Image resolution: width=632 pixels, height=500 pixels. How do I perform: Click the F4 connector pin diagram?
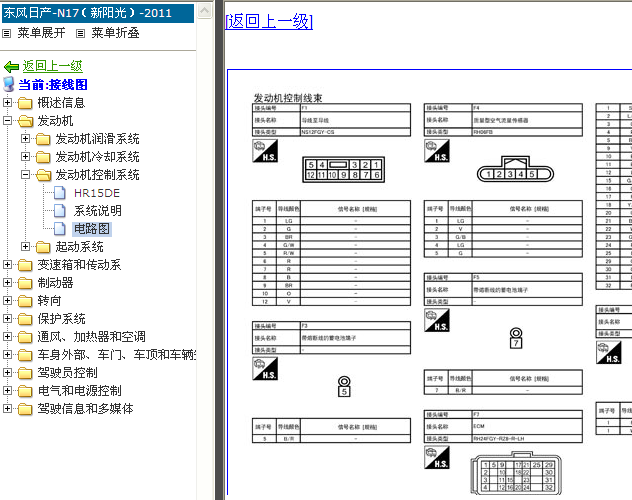pyautogui.click(x=515, y=169)
